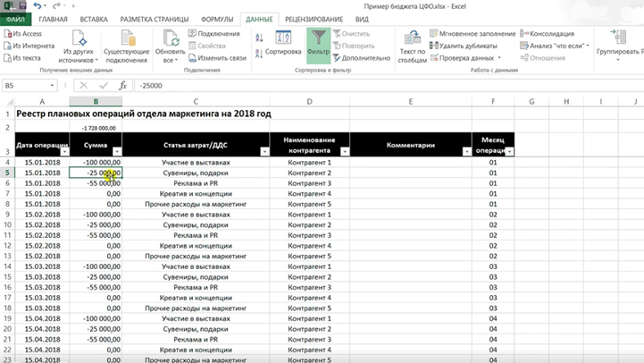Click date 15.03.2018 in row 14
The height and width of the screenshot is (363, 644).
(42, 266)
